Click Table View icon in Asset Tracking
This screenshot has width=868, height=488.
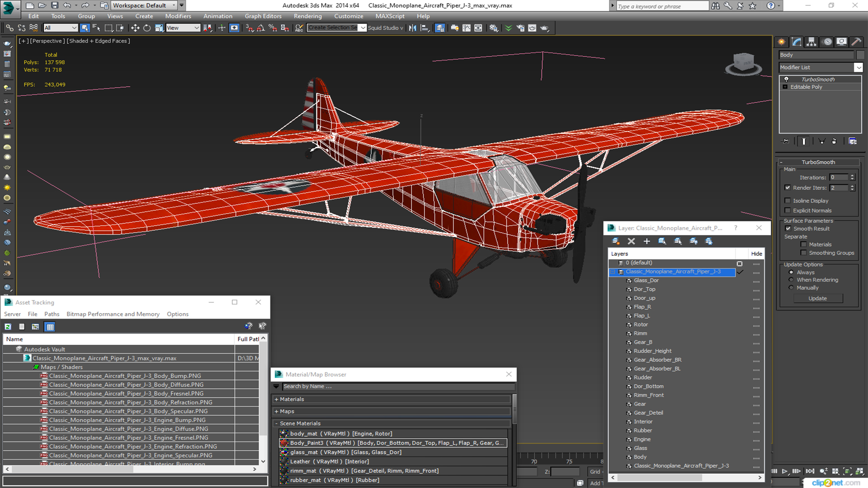tap(50, 327)
